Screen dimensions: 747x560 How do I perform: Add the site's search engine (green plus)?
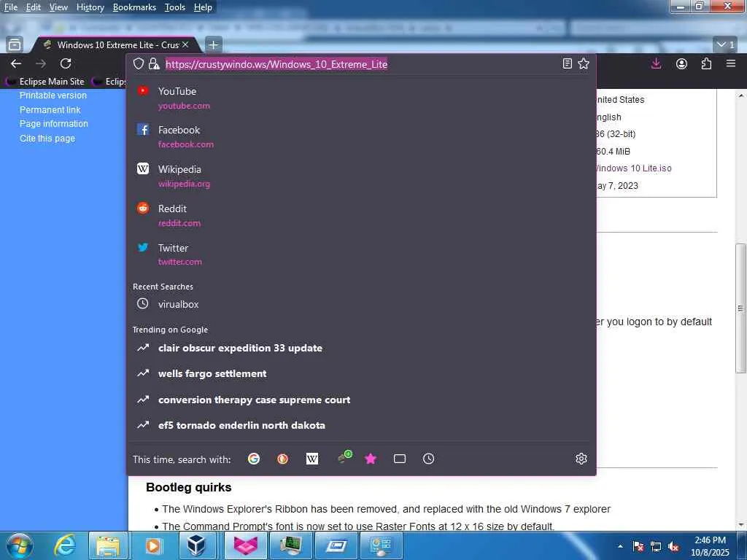click(344, 456)
